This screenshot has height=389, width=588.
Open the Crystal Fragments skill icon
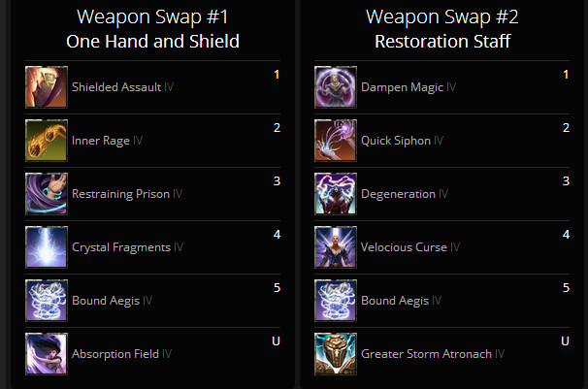[47, 247]
